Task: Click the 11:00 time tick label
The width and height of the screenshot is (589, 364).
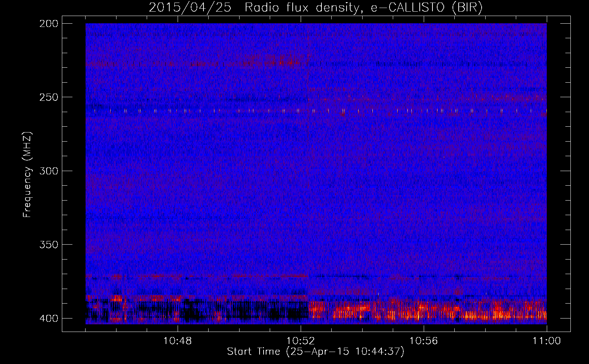Action: [x=547, y=341]
